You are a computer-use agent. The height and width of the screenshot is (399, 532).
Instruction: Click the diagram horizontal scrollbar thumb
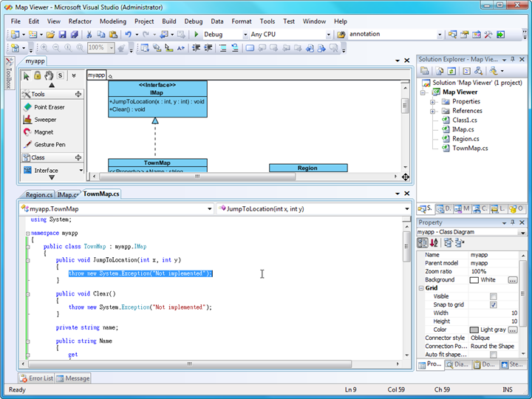point(197,177)
